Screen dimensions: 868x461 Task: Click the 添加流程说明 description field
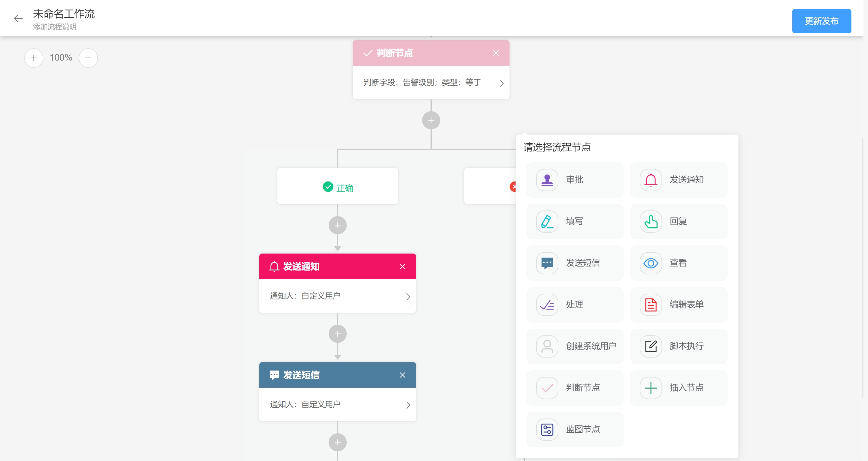tap(58, 27)
